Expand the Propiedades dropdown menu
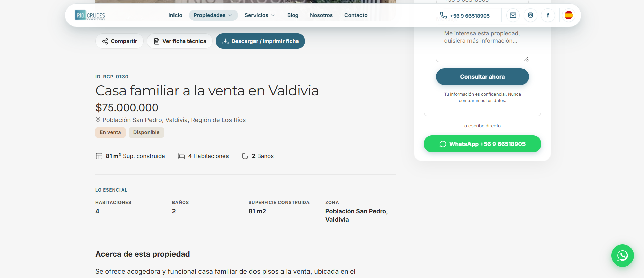 coord(213,15)
